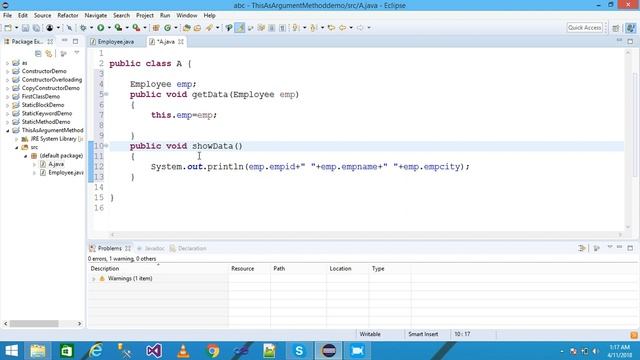Select A.java in Package Explorer
Viewport: 640px width, 360px height.
56,164
